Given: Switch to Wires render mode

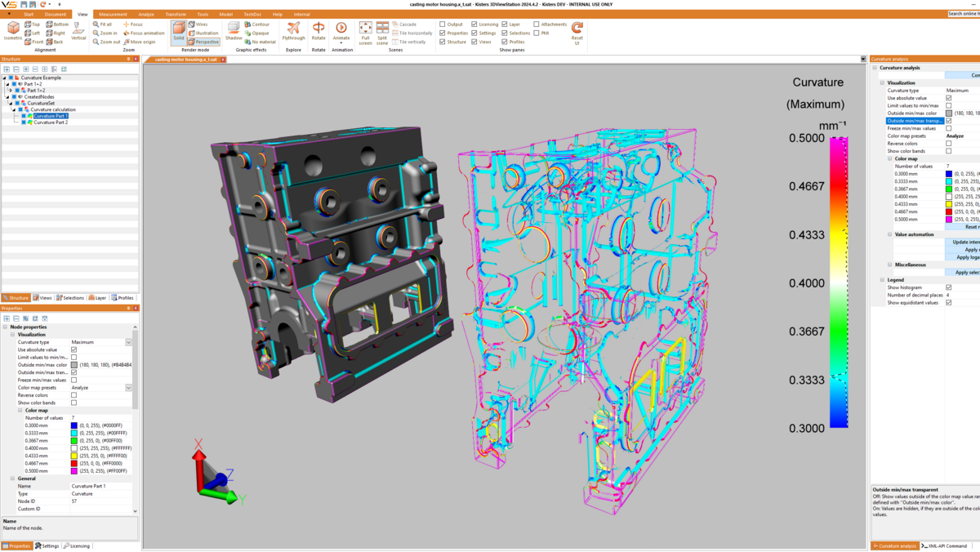Looking at the screenshot, I should [198, 24].
